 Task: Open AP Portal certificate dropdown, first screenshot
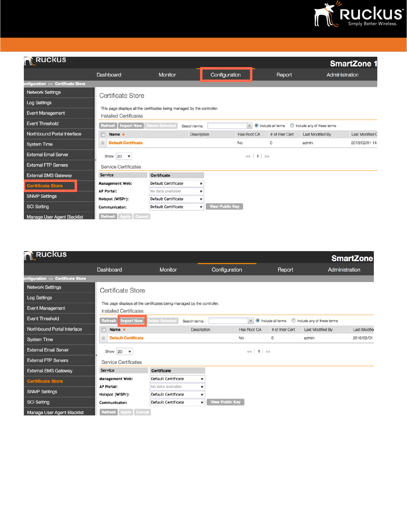click(x=177, y=191)
